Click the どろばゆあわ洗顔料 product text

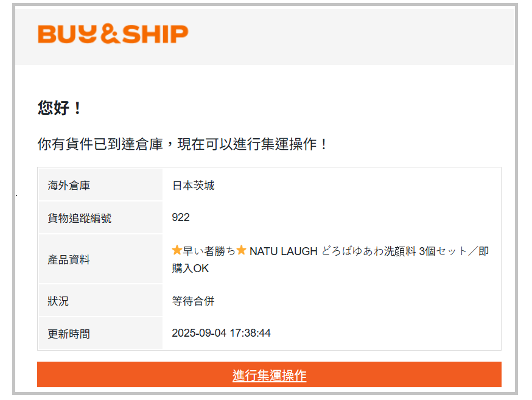[x=368, y=251]
